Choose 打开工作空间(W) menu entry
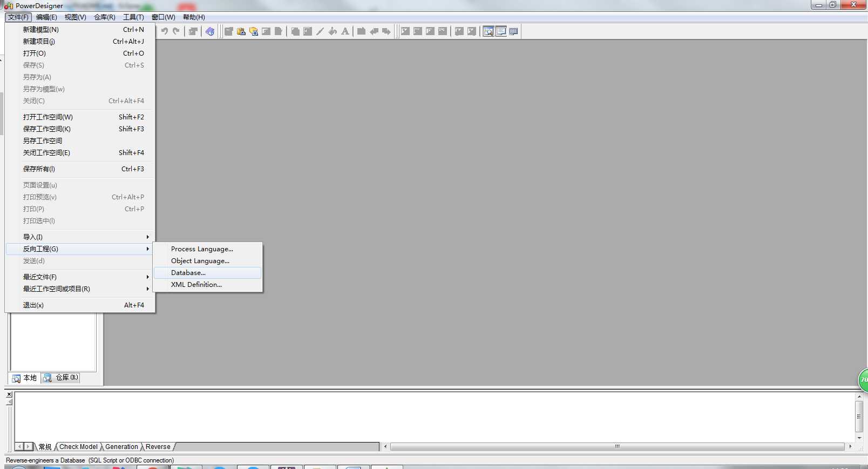 (x=80, y=117)
